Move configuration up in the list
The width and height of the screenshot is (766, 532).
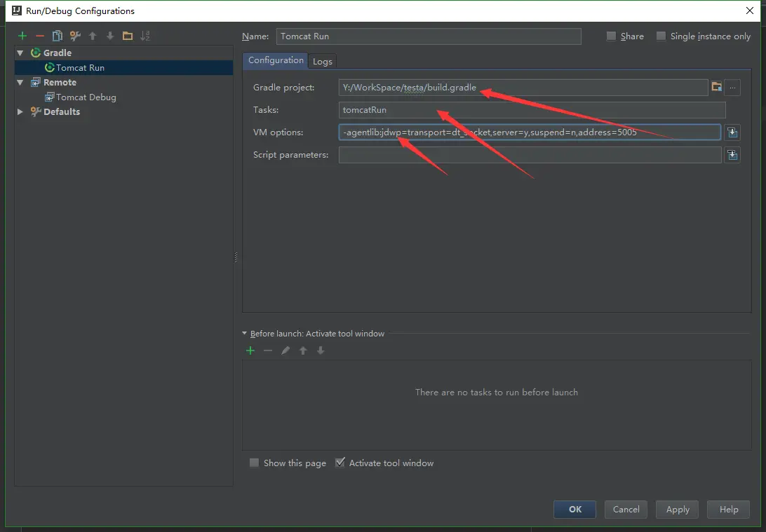[93, 36]
